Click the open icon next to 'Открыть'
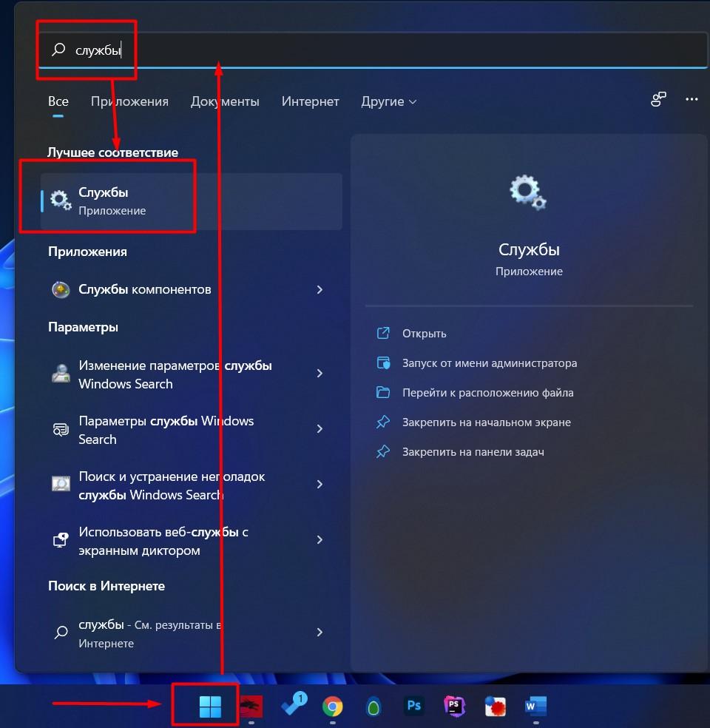This screenshot has height=728, width=710. (x=383, y=333)
